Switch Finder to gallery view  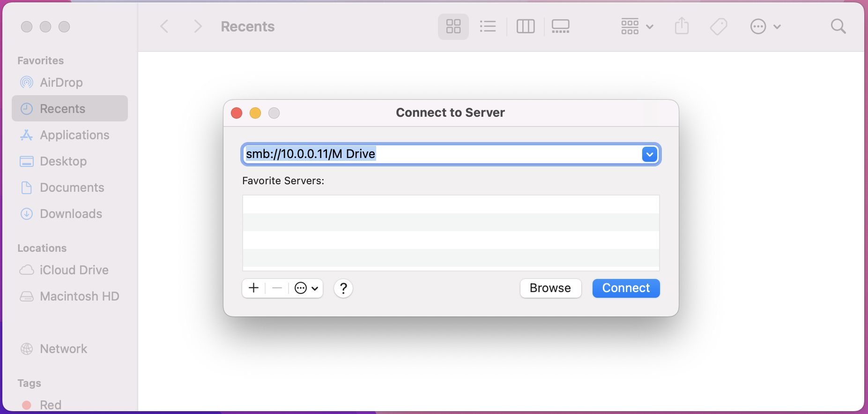560,26
